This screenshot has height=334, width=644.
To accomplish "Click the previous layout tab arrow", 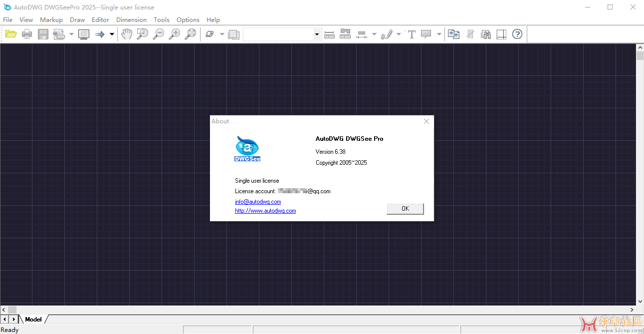I will coord(4,319).
